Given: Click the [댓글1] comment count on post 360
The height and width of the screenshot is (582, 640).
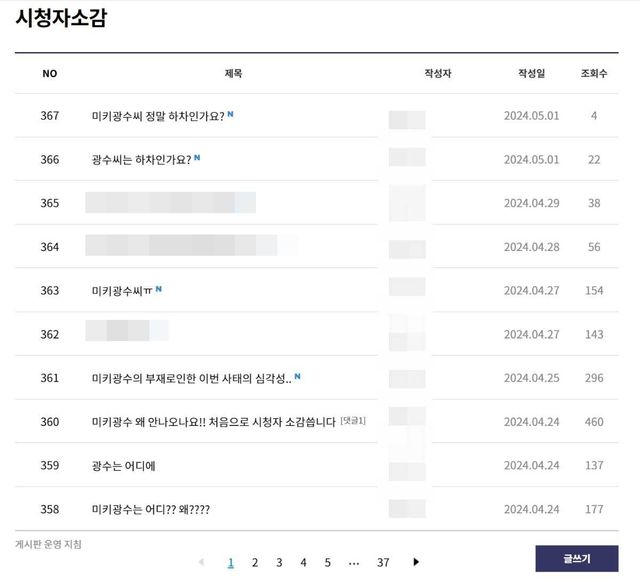Looking at the screenshot, I should point(353,421).
